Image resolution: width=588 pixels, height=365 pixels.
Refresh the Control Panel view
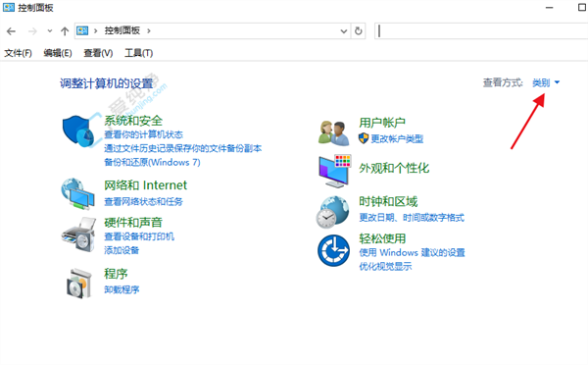(x=358, y=30)
